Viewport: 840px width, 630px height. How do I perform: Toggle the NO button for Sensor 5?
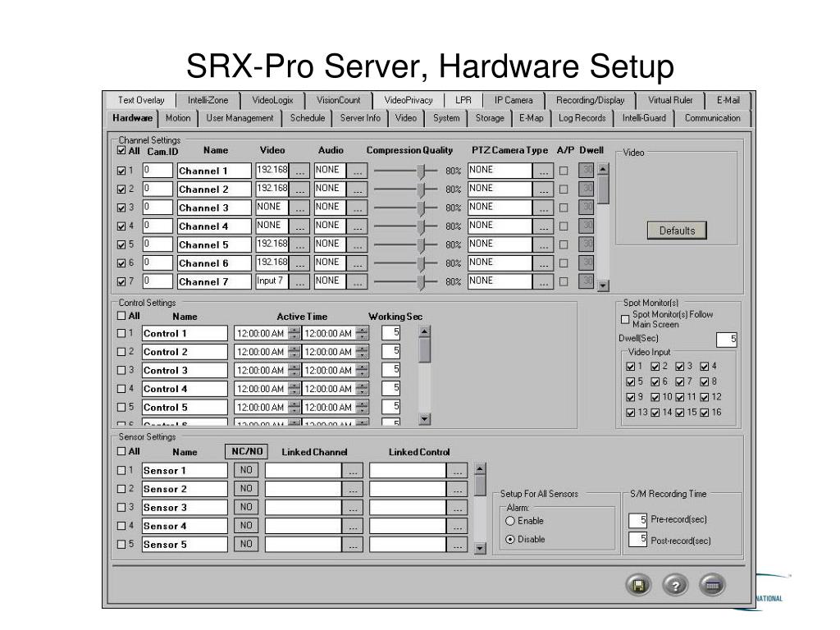click(246, 545)
